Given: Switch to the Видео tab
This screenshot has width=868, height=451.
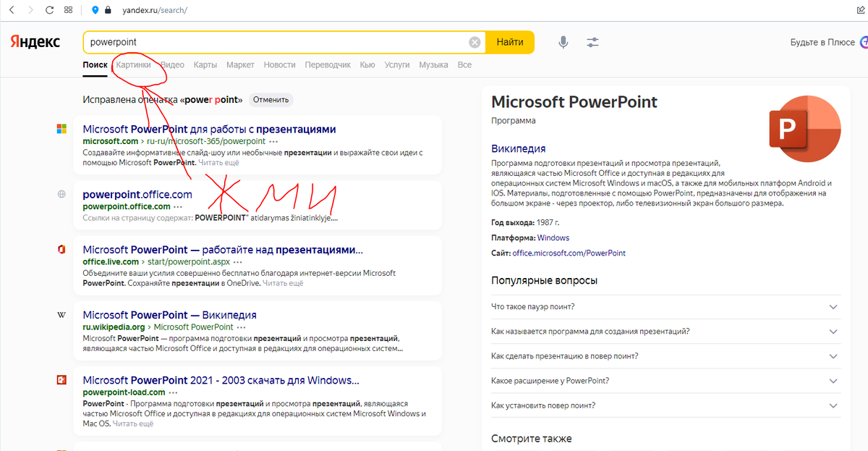Looking at the screenshot, I should pyautogui.click(x=172, y=64).
